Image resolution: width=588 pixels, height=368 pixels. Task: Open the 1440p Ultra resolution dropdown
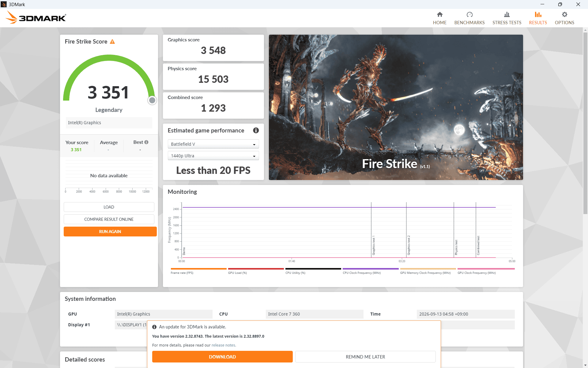coord(213,156)
